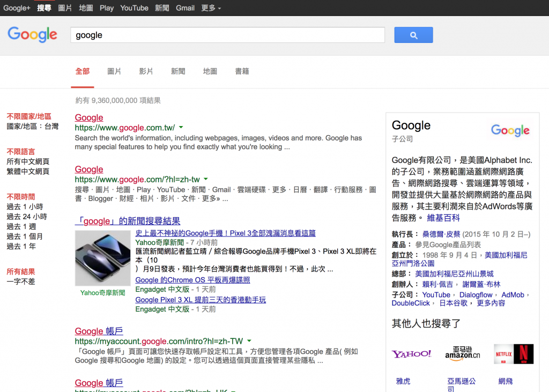Filter results to 過去 1 小時
The width and height of the screenshot is (549, 392).
tap(25, 206)
